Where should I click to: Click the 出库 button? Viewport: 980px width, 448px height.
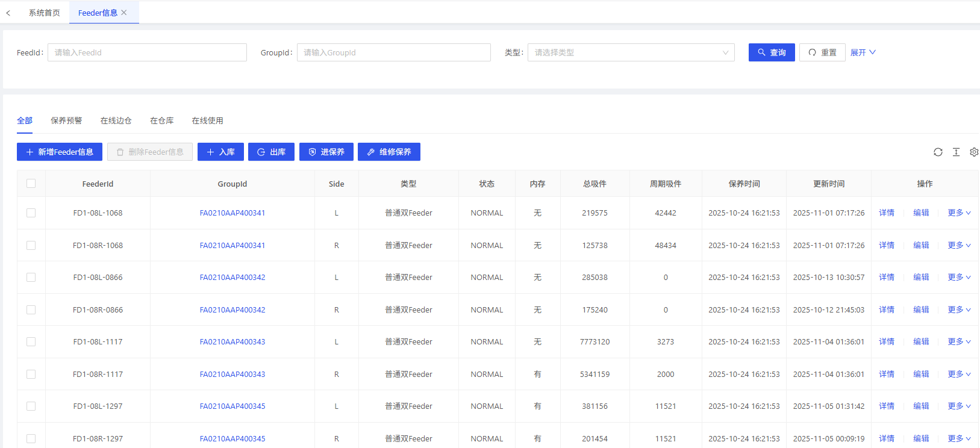click(x=271, y=152)
